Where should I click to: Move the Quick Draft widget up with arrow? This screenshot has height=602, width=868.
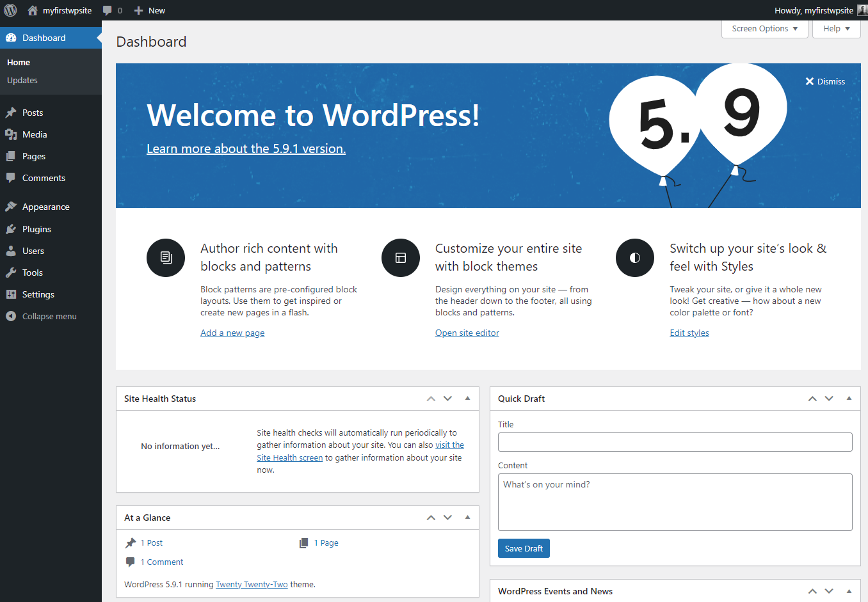click(812, 398)
